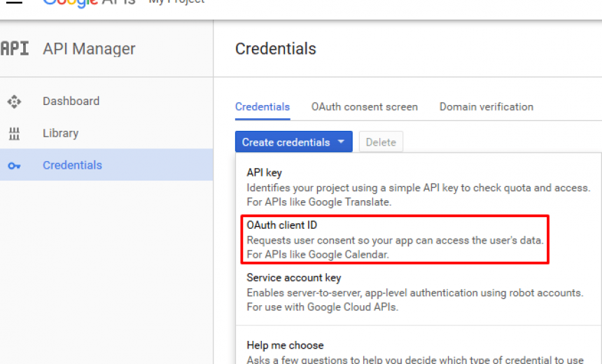Open the hamburger navigation menu
The width and height of the screenshot is (602, 364).
pyautogui.click(x=14, y=2)
